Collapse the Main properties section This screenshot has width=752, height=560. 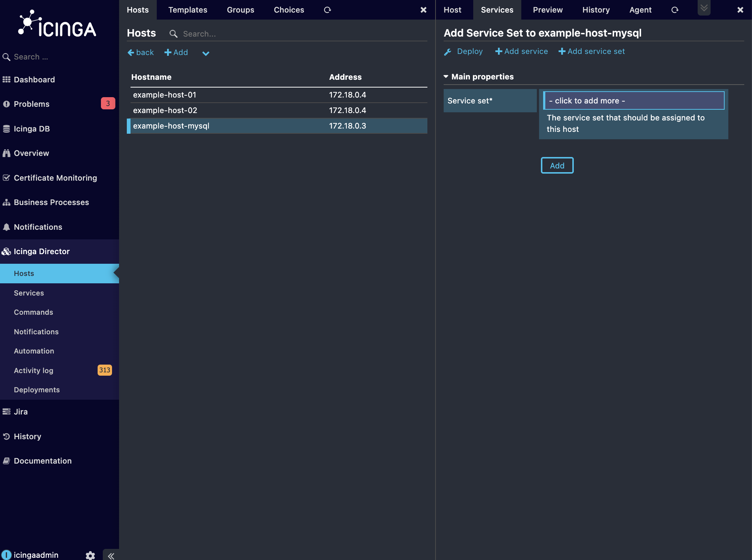click(479, 76)
